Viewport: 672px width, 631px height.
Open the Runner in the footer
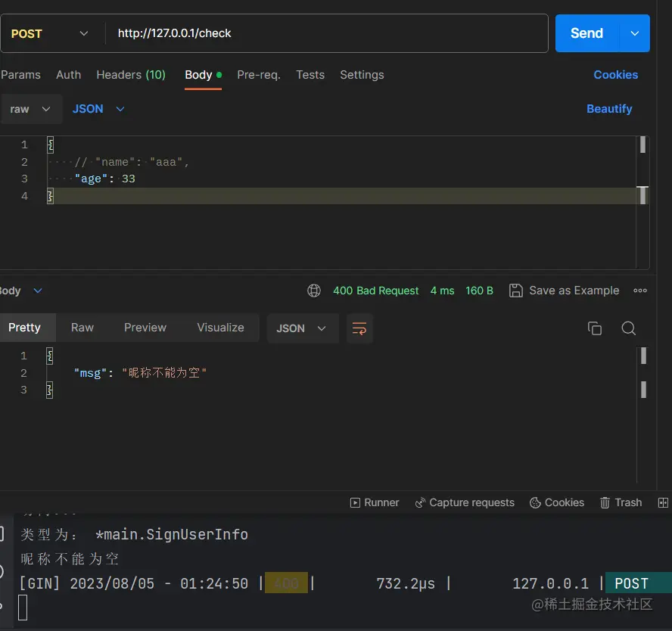[x=374, y=502]
